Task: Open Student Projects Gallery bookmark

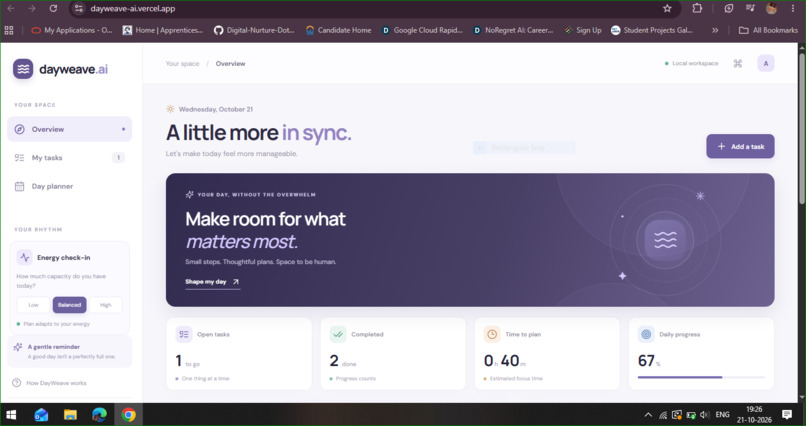Action: (x=652, y=30)
